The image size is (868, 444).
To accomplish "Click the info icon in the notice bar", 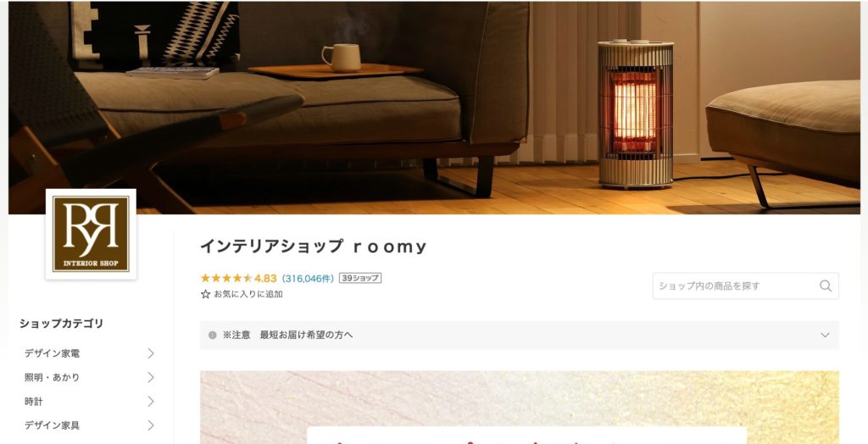I will (x=212, y=335).
